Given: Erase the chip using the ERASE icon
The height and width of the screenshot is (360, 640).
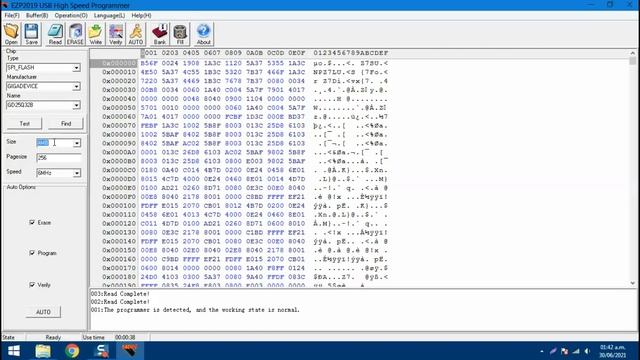Looking at the screenshot, I should (x=75, y=34).
